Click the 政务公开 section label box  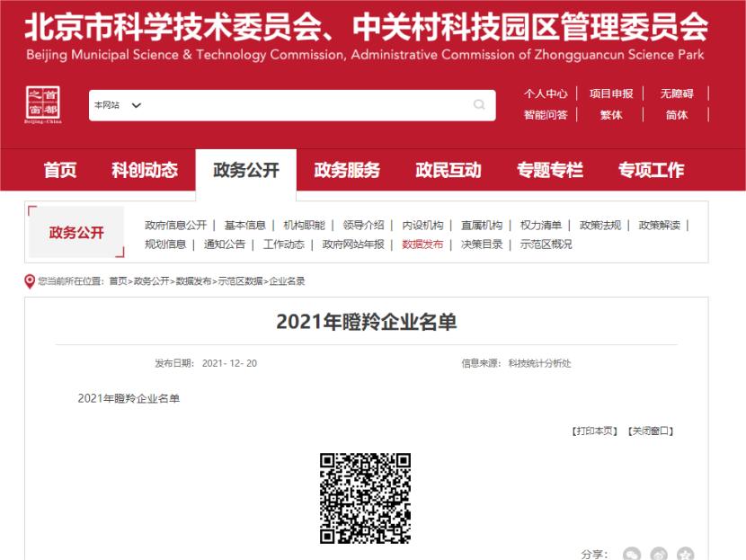[x=76, y=232]
